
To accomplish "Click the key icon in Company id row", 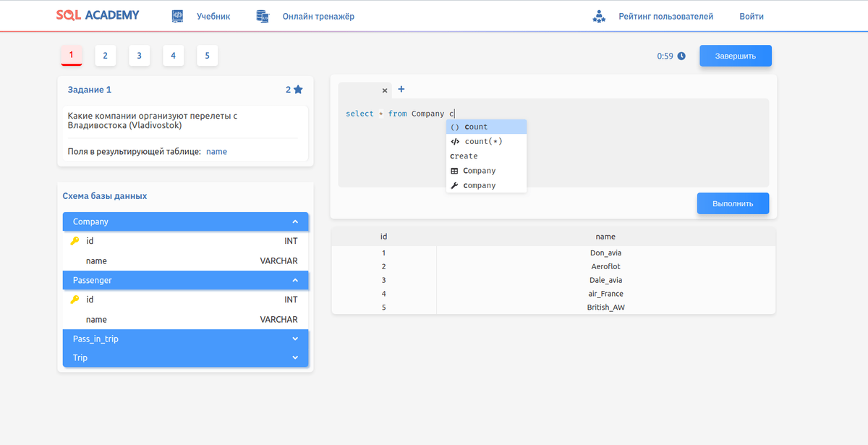I will click(x=75, y=241).
